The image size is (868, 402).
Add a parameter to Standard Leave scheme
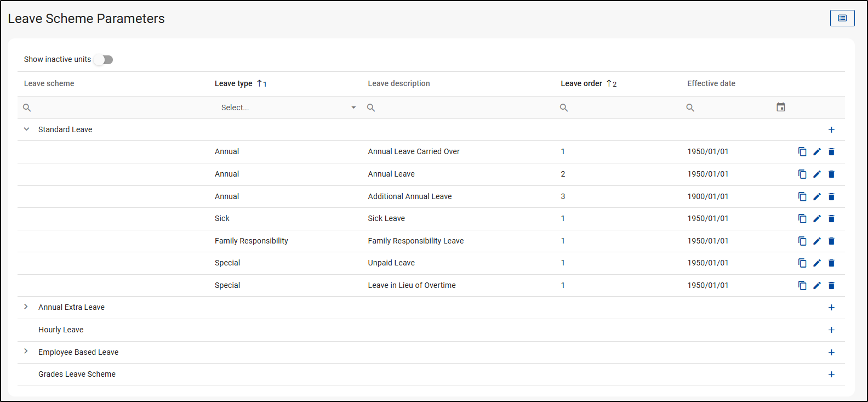point(831,130)
